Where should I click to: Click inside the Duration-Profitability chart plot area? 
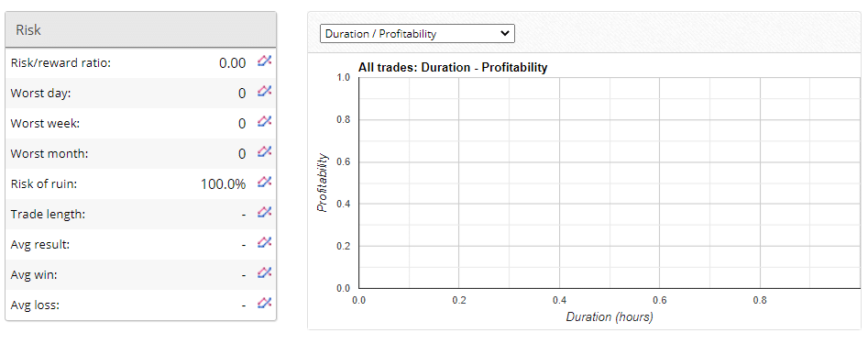click(609, 183)
